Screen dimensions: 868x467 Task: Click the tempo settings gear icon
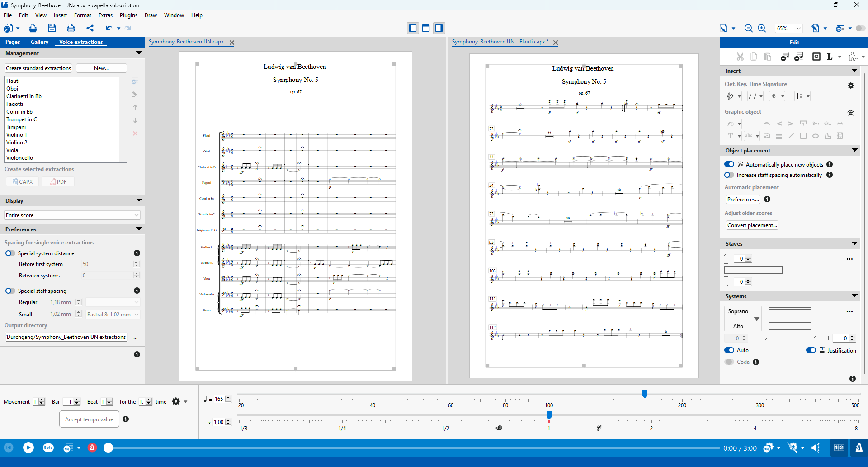point(176,401)
